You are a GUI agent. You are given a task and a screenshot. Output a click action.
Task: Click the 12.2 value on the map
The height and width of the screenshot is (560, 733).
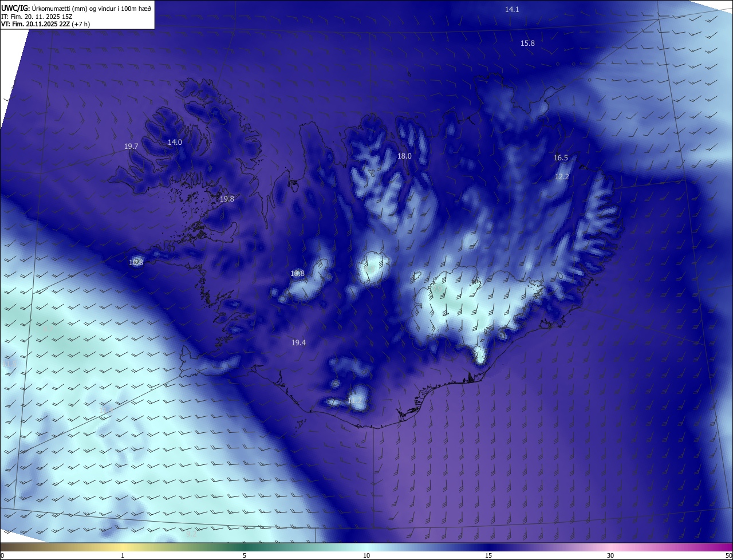click(562, 177)
